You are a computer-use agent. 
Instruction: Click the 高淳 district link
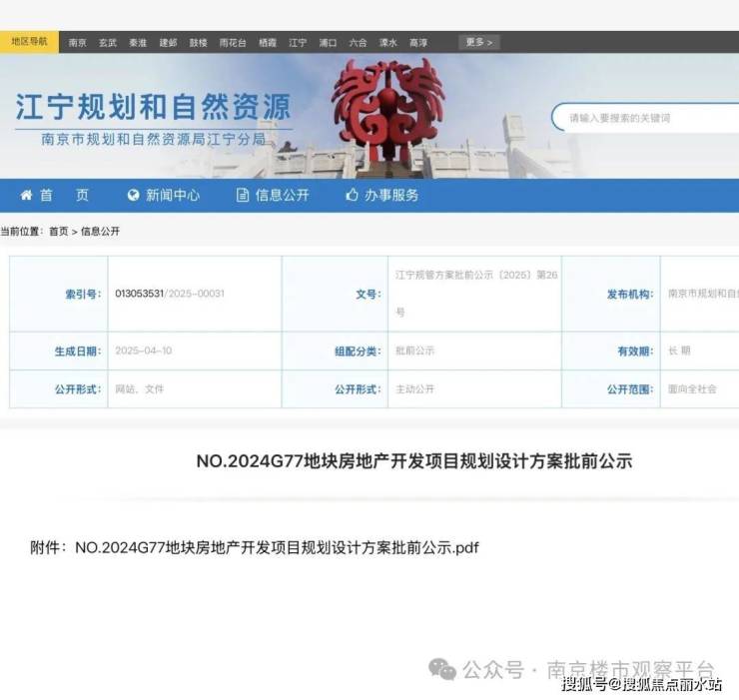coord(417,43)
